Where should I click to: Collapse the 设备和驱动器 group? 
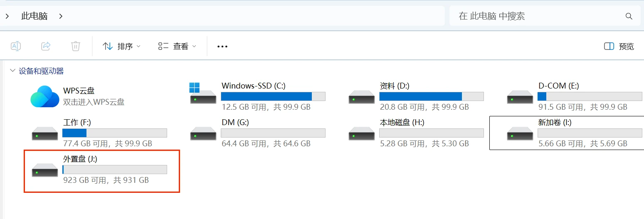[12, 71]
